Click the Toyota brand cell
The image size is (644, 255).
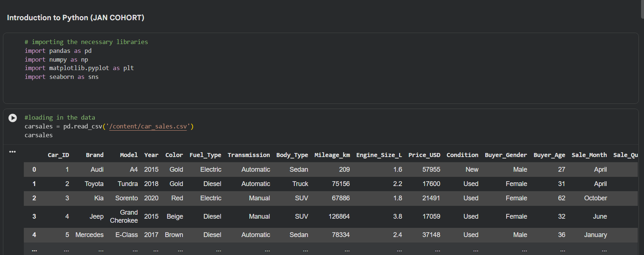94,184
